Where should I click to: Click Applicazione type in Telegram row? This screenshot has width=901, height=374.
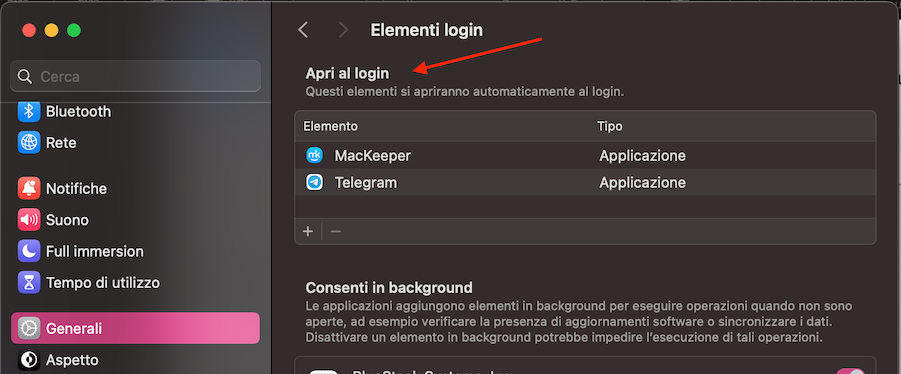pos(642,183)
